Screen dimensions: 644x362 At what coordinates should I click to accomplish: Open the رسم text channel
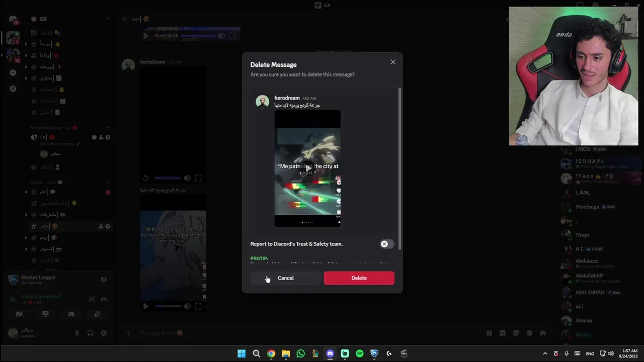(69, 237)
